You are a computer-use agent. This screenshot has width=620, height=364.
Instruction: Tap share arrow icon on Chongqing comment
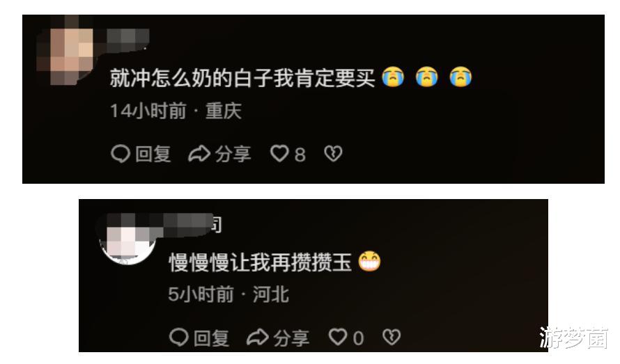click(199, 154)
